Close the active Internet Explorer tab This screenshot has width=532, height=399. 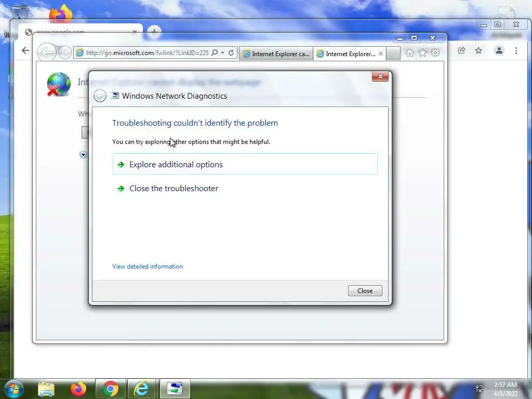[x=381, y=54]
